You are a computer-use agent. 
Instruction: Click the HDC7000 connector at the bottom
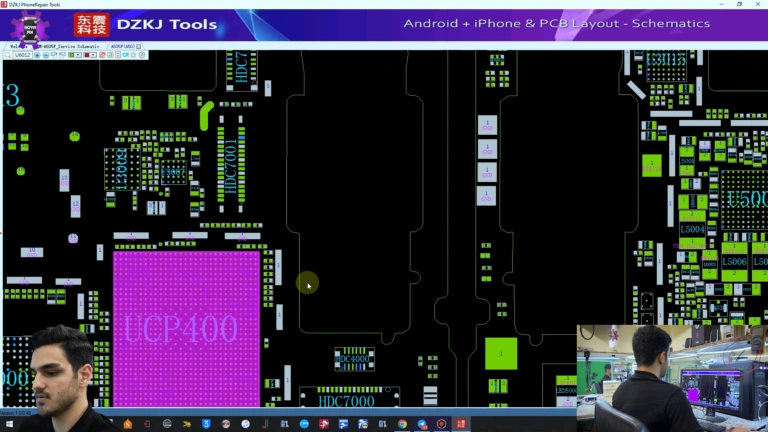pos(346,400)
